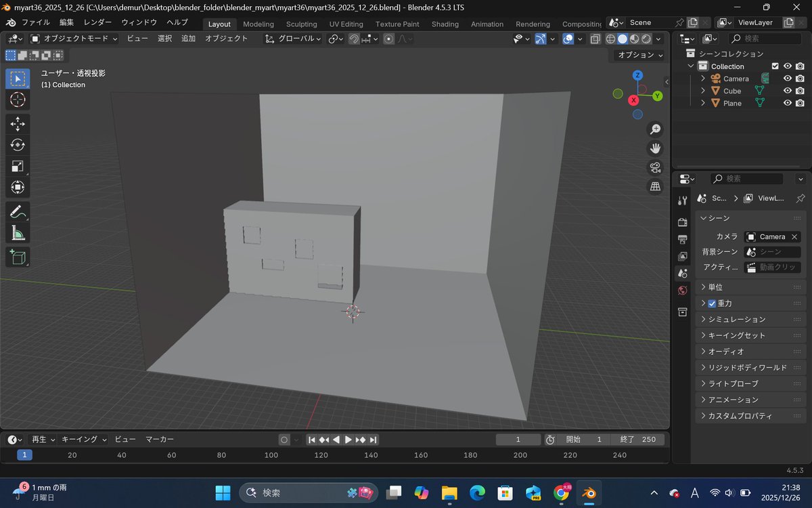Viewport: 812px width, 508px height.
Task: Switch to the Sculpting workspace tab
Action: tap(301, 24)
